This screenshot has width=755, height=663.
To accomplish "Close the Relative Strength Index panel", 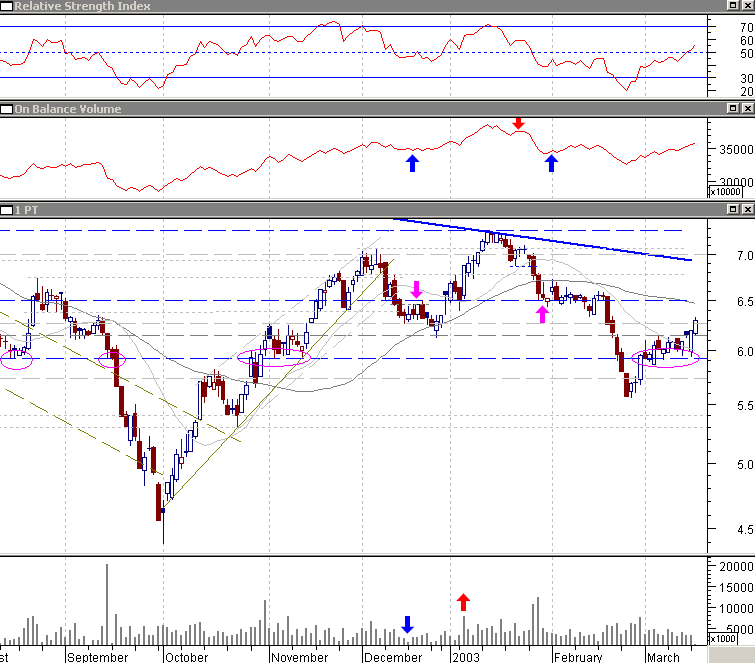I will tap(748, 5).
